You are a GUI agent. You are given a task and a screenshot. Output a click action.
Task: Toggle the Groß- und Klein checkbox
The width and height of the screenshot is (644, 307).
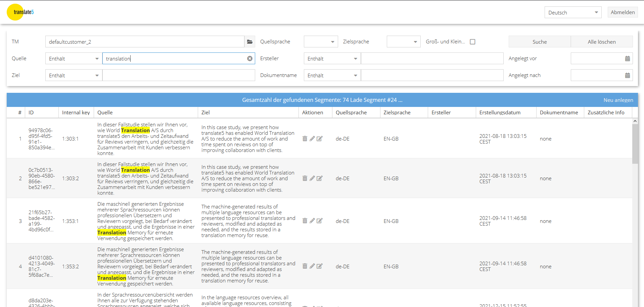pyautogui.click(x=472, y=42)
